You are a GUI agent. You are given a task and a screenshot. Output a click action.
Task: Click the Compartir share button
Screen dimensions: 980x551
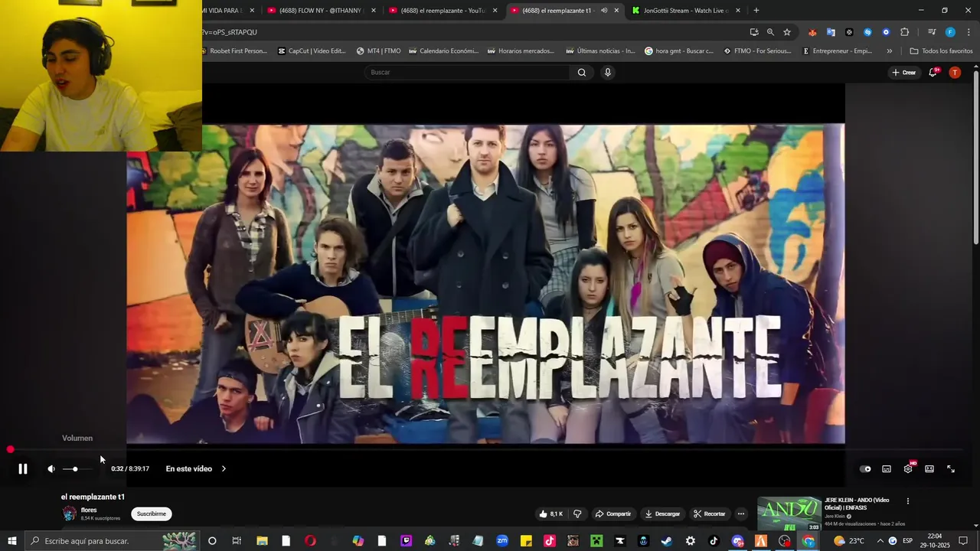613,514
